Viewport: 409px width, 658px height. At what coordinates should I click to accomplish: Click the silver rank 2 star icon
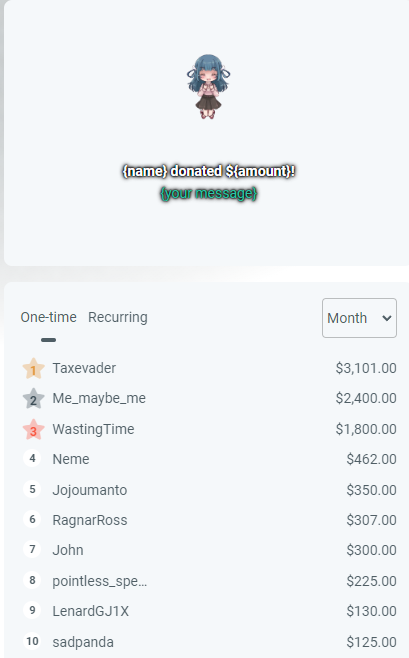[x=33, y=399]
